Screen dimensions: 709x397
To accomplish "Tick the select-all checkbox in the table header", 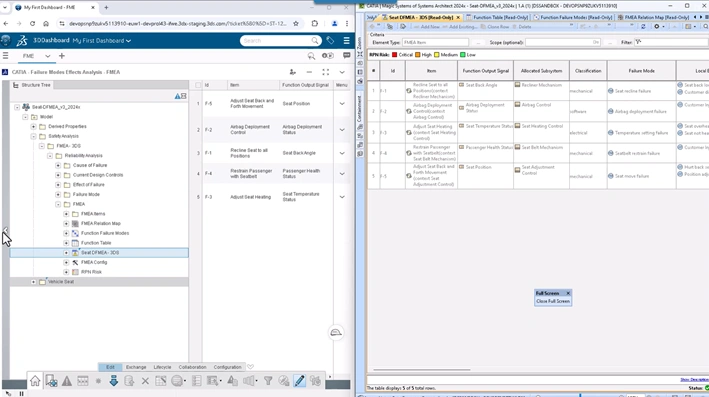I will coord(198,85).
